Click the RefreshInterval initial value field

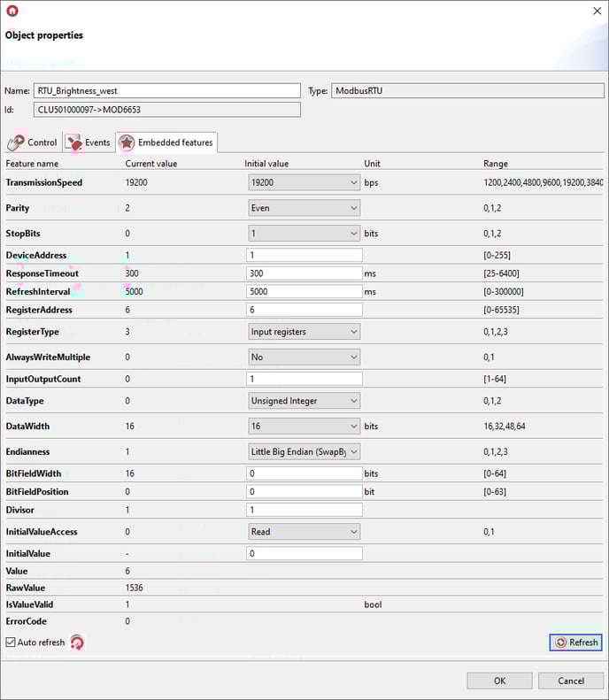pos(304,291)
